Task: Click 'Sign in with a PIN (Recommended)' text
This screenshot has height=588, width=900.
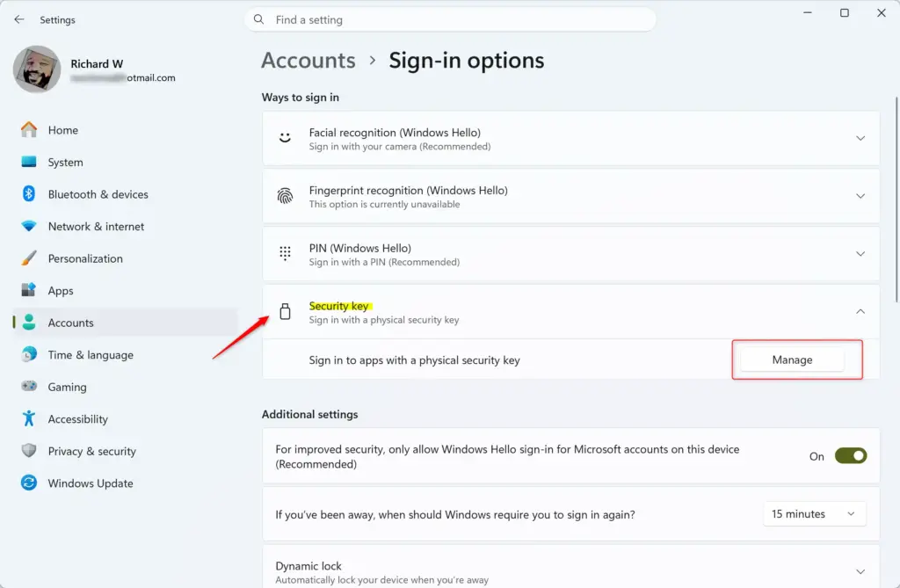Action: coord(385,262)
